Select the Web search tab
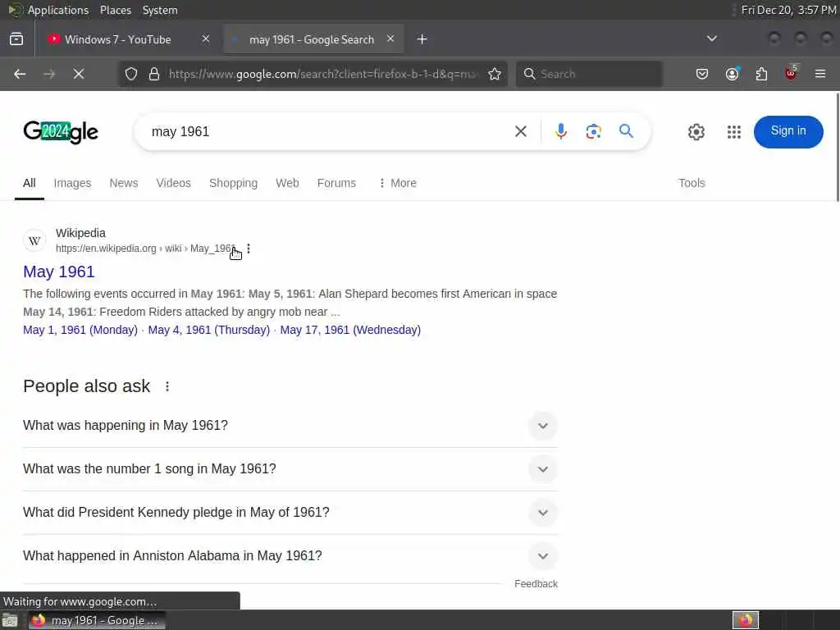The height and width of the screenshot is (630, 840). [287, 183]
